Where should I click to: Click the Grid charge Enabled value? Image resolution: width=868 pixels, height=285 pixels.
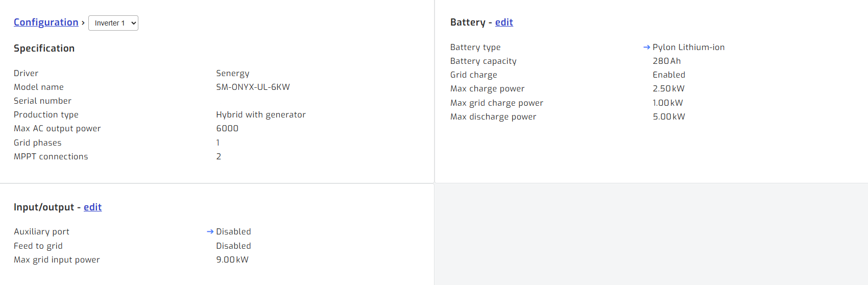click(x=669, y=75)
